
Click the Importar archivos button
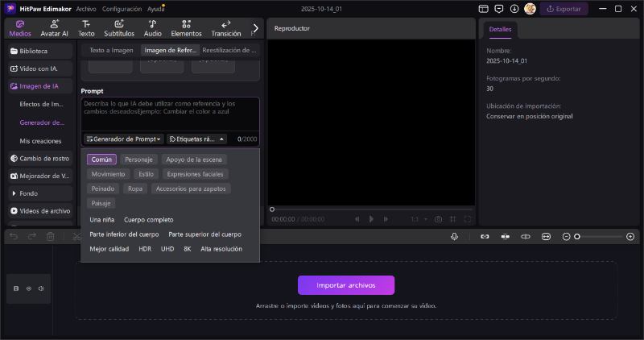pyautogui.click(x=346, y=285)
